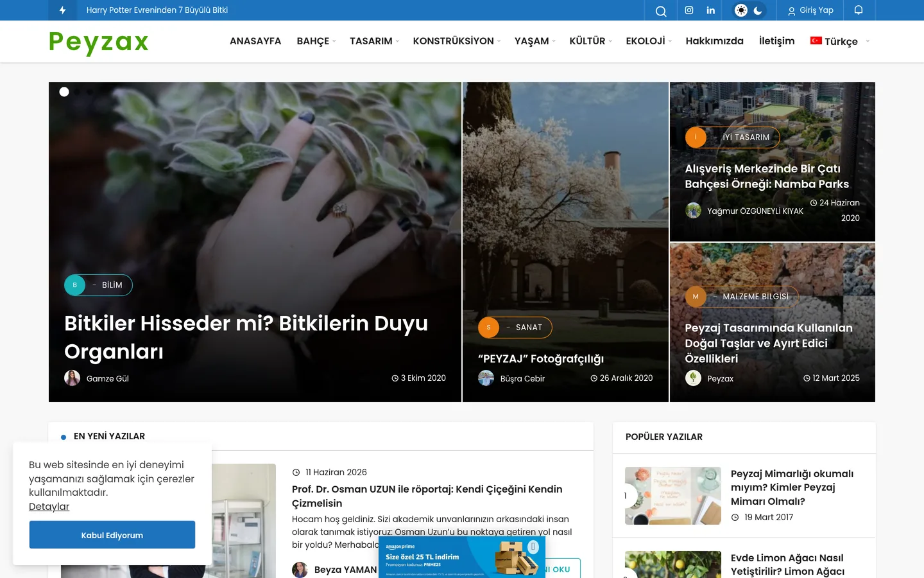Open the Hakkımızda page
Viewport: 924px width, 578px height.
pos(714,41)
